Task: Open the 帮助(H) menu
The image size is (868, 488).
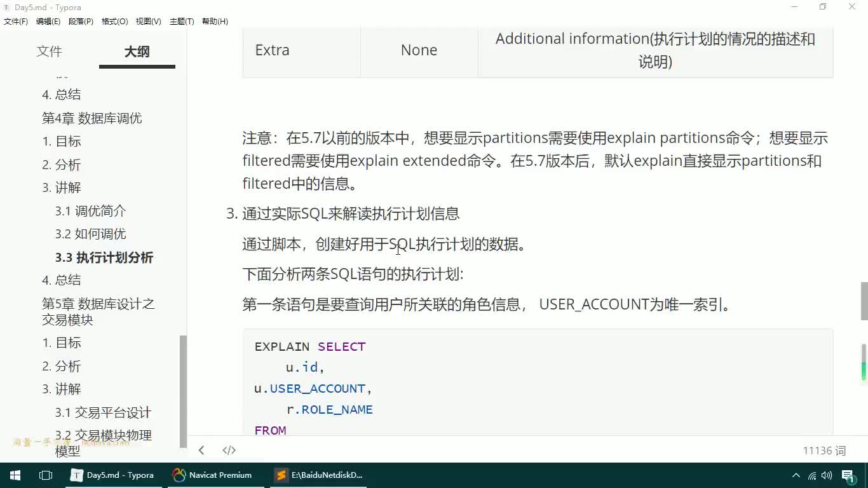Action: (215, 21)
